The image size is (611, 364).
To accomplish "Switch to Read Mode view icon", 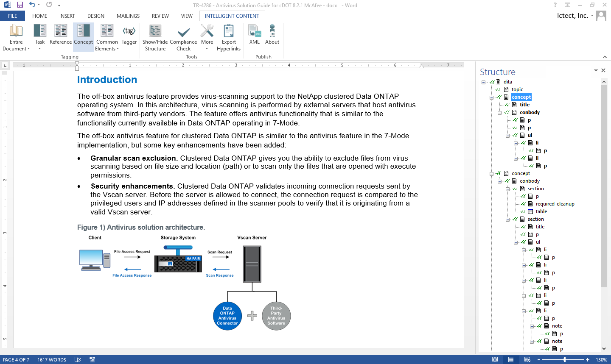I will pyautogui.click(x=495, y=359).
